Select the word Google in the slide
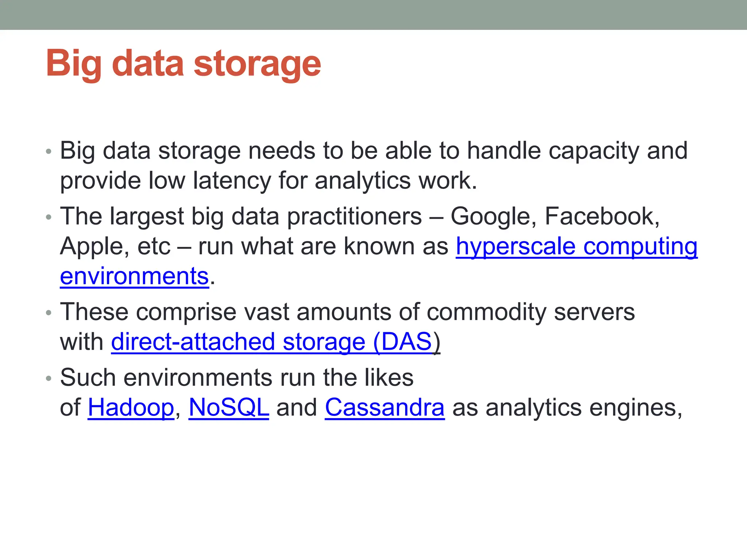 click(x=492, y=217)
